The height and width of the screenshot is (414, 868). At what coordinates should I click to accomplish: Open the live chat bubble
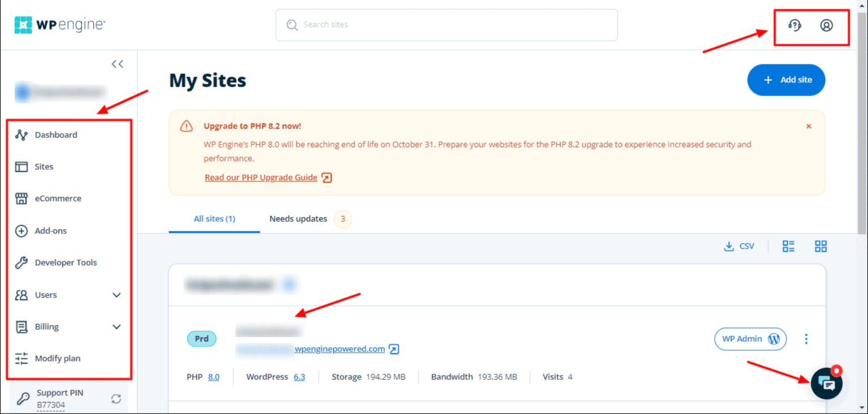pyautogui.click(x=826, y=383)
